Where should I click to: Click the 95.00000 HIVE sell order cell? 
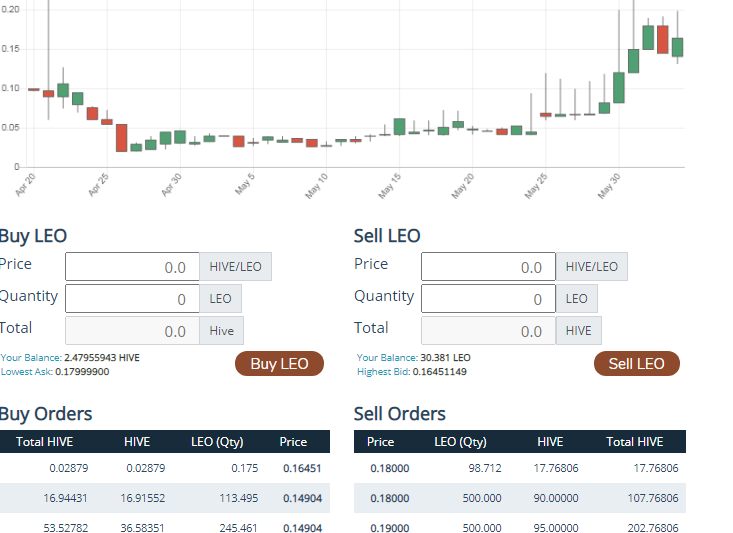[556, 528]
